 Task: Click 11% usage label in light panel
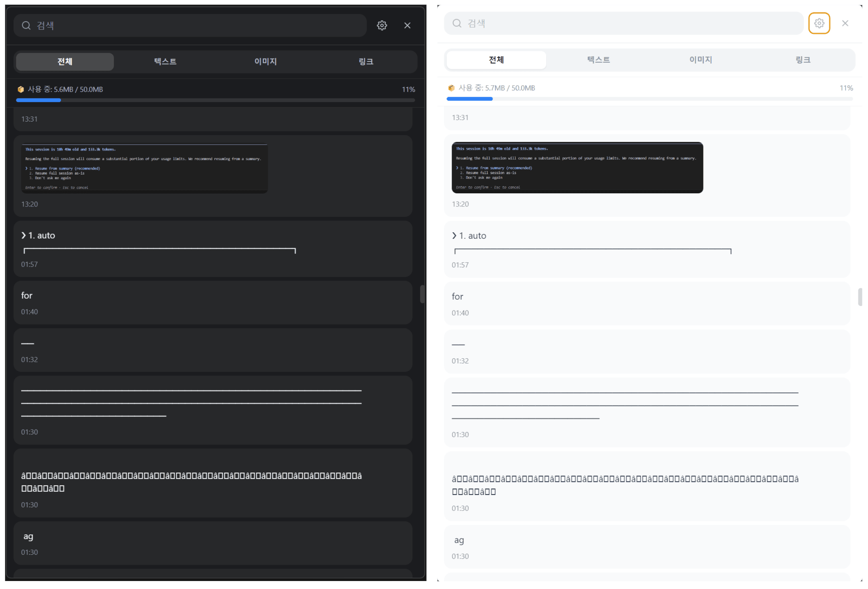[x=846, y=88]
